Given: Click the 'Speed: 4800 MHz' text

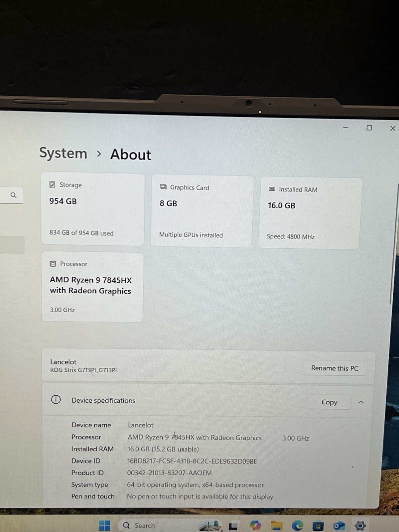Looking at the screenshot, I should point(291,237).
